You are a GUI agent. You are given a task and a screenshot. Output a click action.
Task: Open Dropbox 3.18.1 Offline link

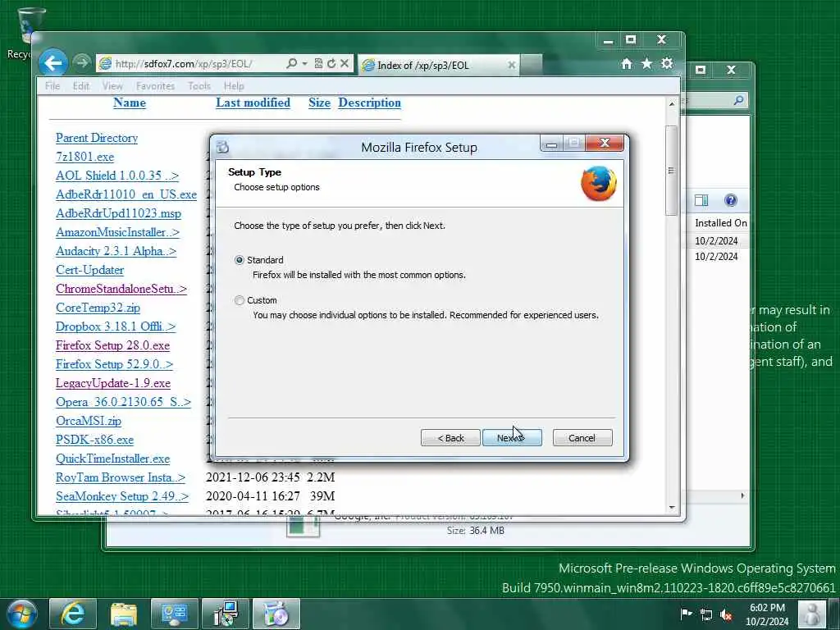point(116,326)
